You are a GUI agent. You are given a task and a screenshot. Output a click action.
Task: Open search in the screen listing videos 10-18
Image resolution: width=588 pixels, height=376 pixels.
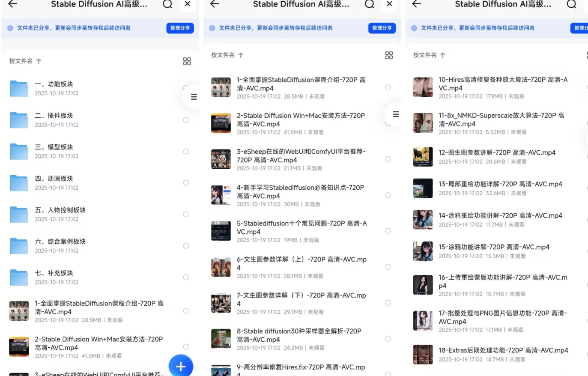571,4
